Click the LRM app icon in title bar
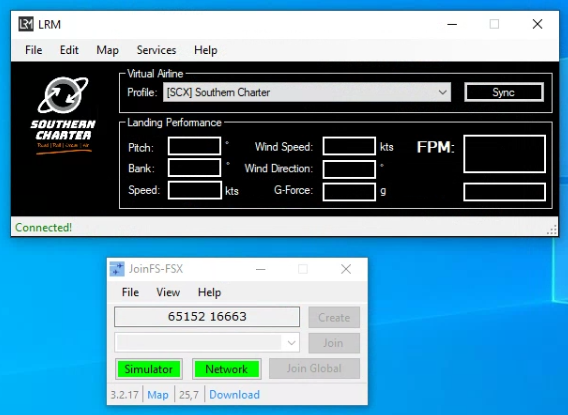This screenshot has width=568, height=415. tap(26, 24)
